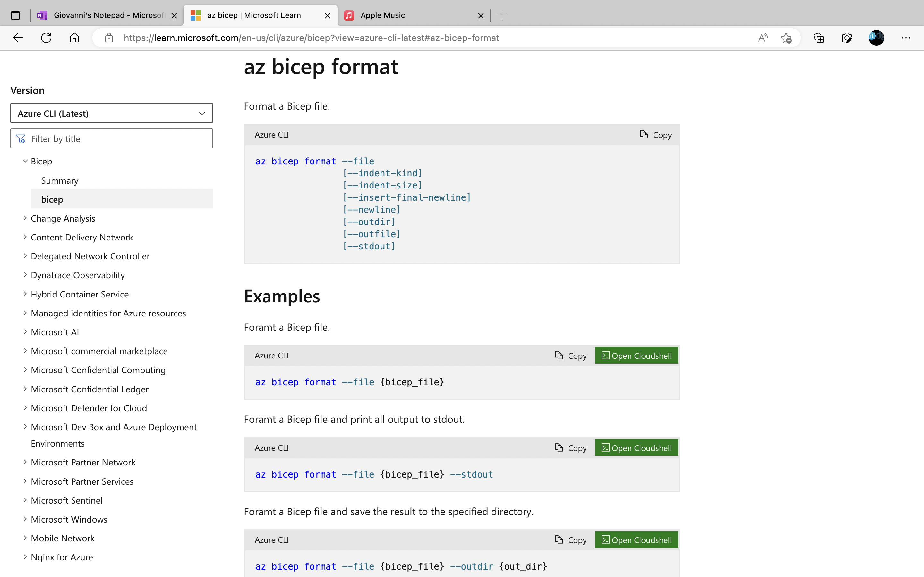Open the Azure CLI version dropdown
924x577 pixels.
coord(111,113)
